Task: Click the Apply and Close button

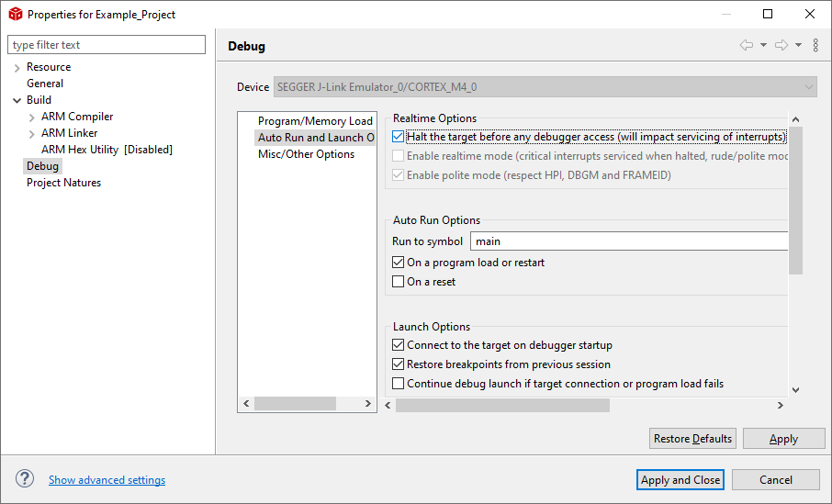Action: [680, 479]
